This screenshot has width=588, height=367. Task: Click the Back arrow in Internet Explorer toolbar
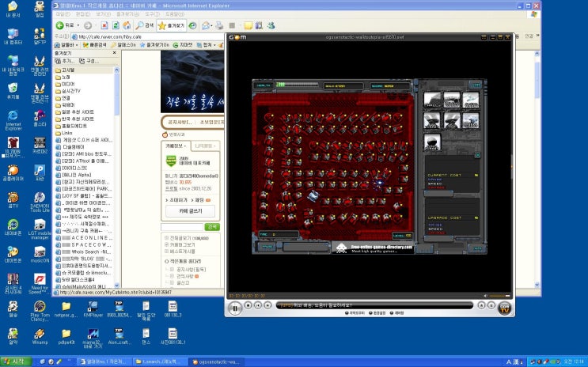pos(59,25)
